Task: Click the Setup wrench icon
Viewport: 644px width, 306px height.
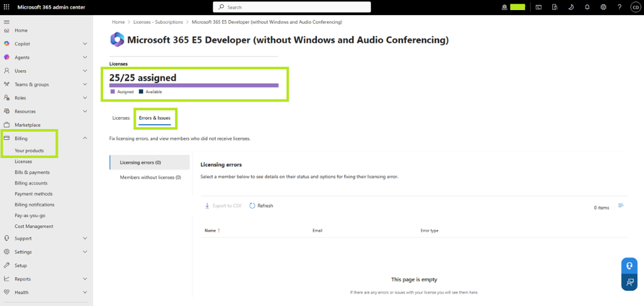Action: tap(6, 265)
